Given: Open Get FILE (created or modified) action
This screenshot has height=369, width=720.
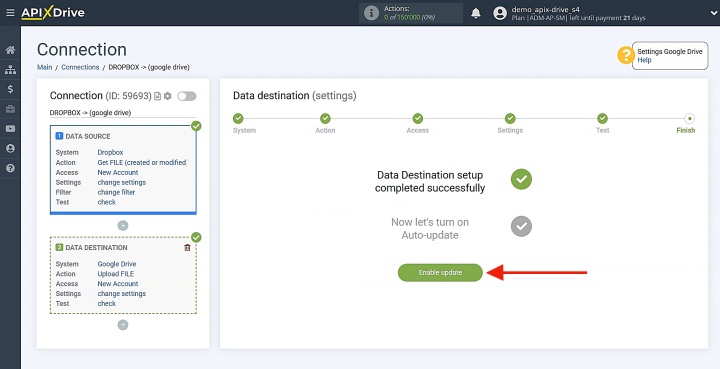Looking at the screenshot, I should (x=142, y=162).
